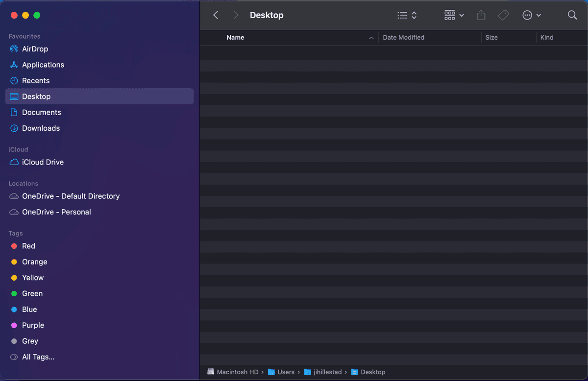Open the Finder search magnifier

[572, 15]
